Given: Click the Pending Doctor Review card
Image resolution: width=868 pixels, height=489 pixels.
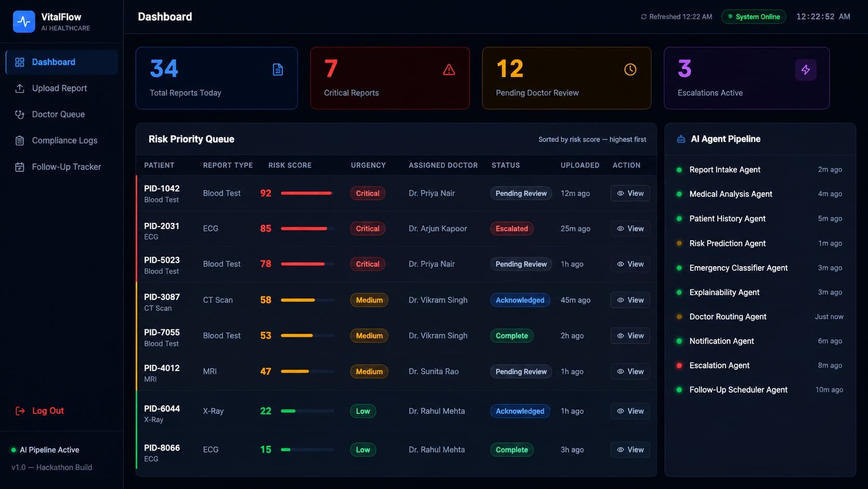Looking at the screenshot, I should pos(566,78).
